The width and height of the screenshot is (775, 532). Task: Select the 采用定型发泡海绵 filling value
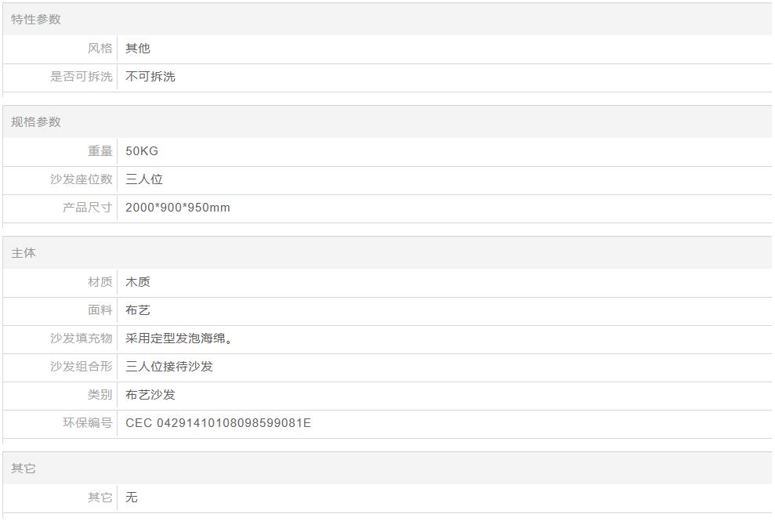179,338
